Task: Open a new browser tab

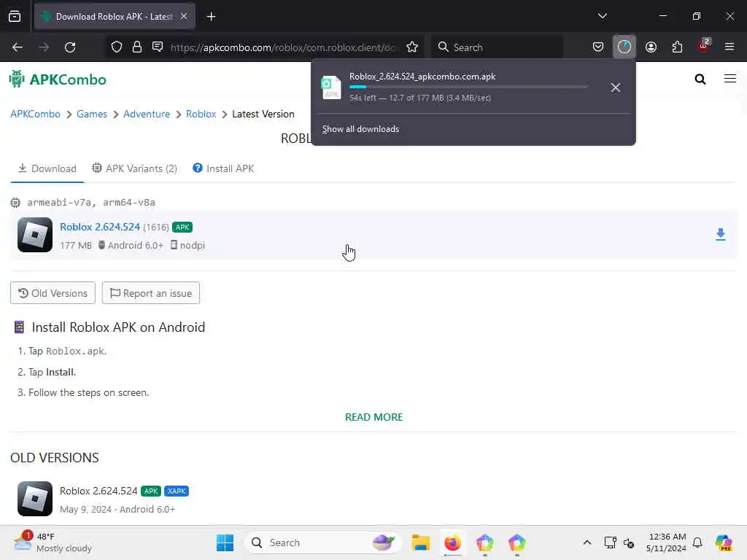Action: (211, 17)
